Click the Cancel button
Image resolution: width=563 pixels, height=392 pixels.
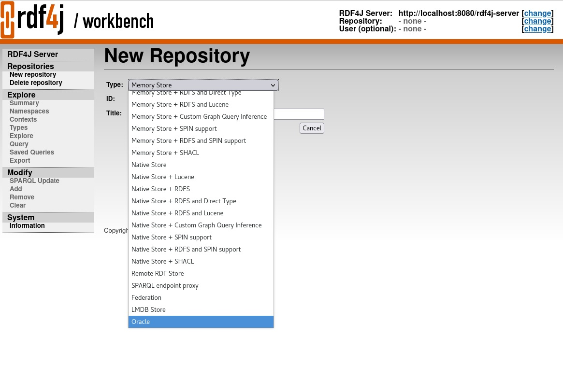[x=312, y=128]
